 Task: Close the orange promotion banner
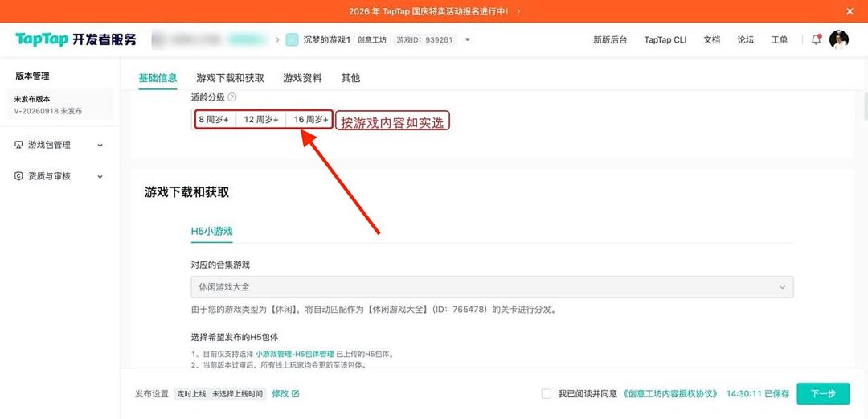click(850, 11)
